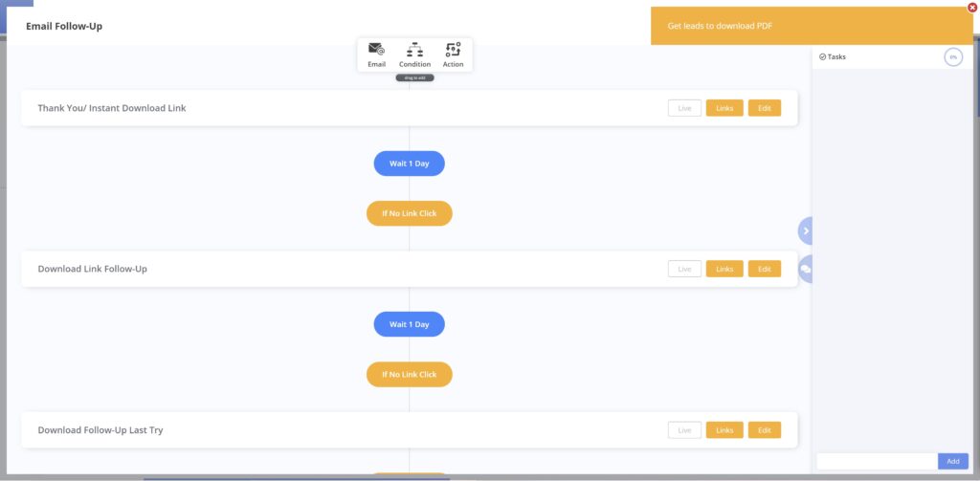
Task: Click the Thank You/ Instant Download Link title
Action: coord(112,108)
